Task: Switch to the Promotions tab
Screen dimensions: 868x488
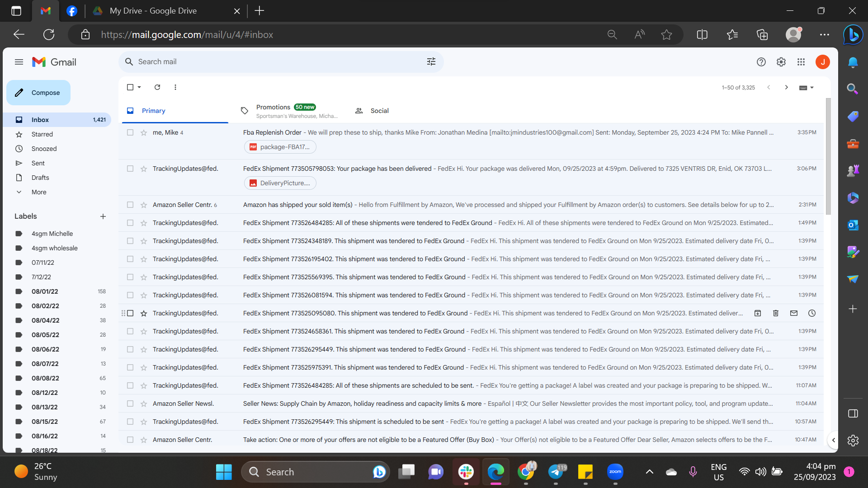Action: pyautogui.click(x=289, y=111)
